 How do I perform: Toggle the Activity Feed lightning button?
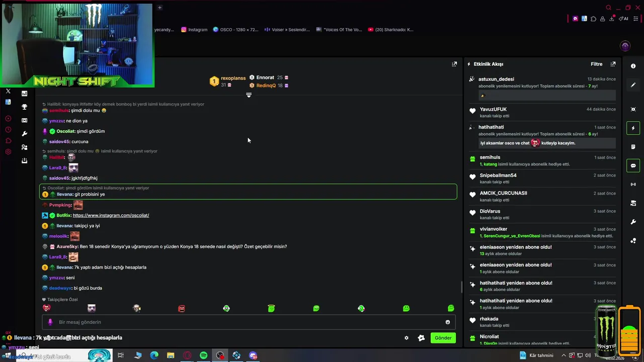point(633,128)
